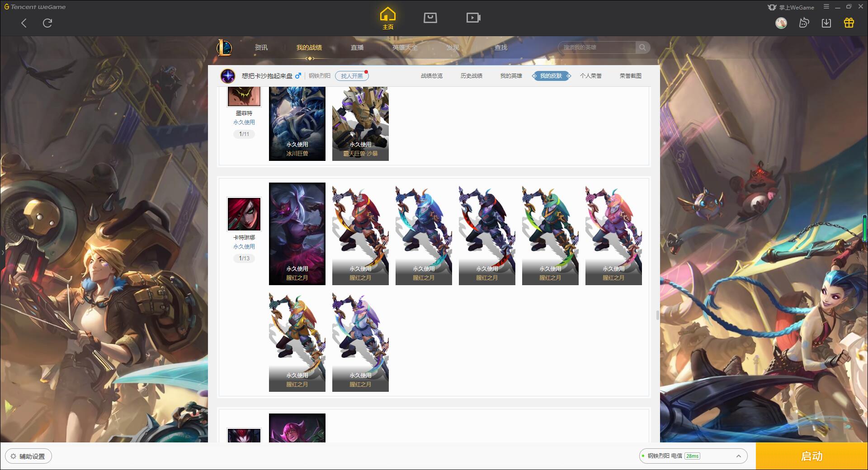Click the 墨菲特 champion portrait

coord(244,96)
